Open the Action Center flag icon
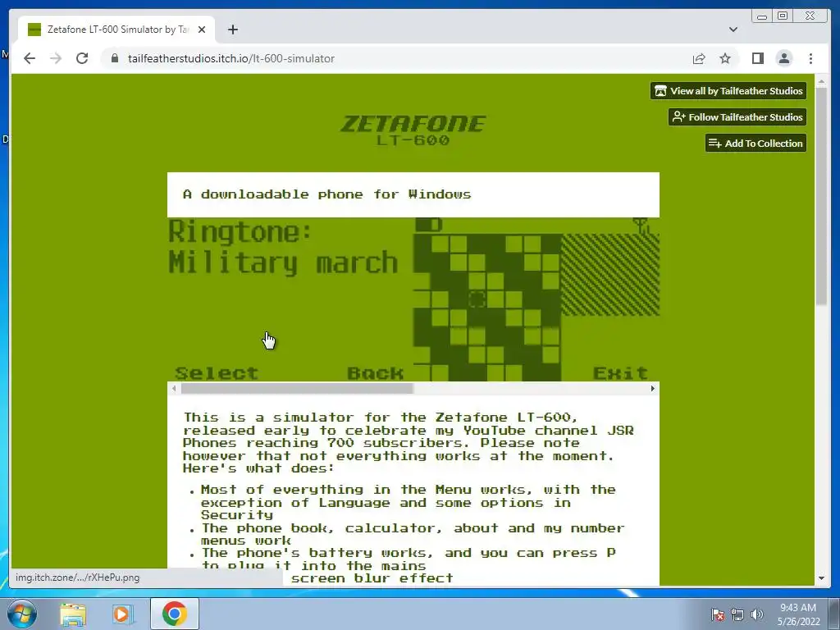This screenshot has width=840, height=630. (717, 614)
